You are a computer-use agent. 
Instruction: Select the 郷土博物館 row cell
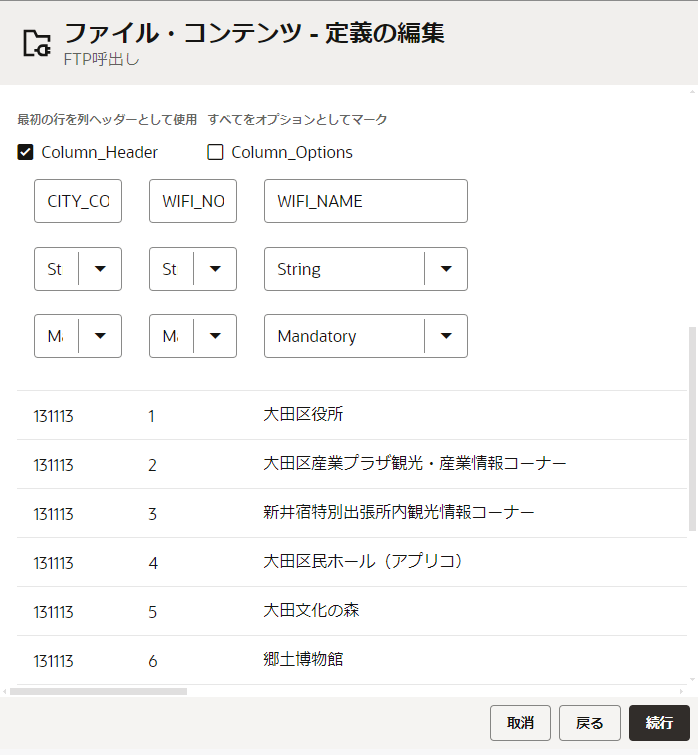[x=303, y=660]
